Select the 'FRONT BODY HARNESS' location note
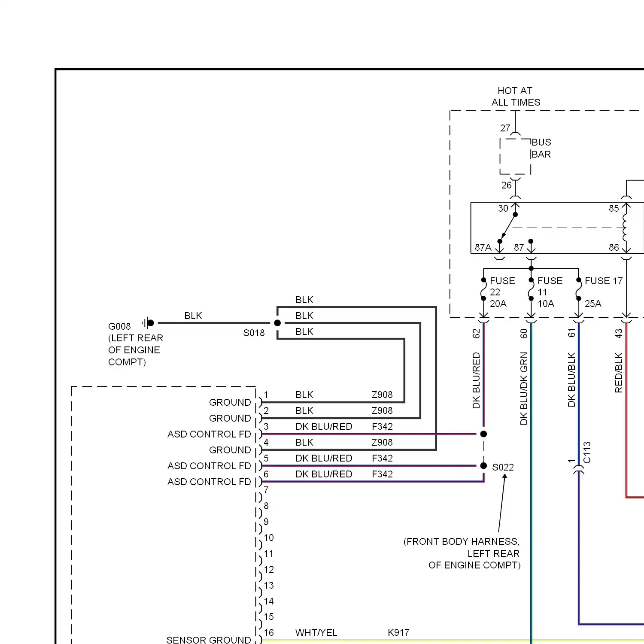Screen dimensions: 644x644 pyautogui.click(x=462, y=553)
